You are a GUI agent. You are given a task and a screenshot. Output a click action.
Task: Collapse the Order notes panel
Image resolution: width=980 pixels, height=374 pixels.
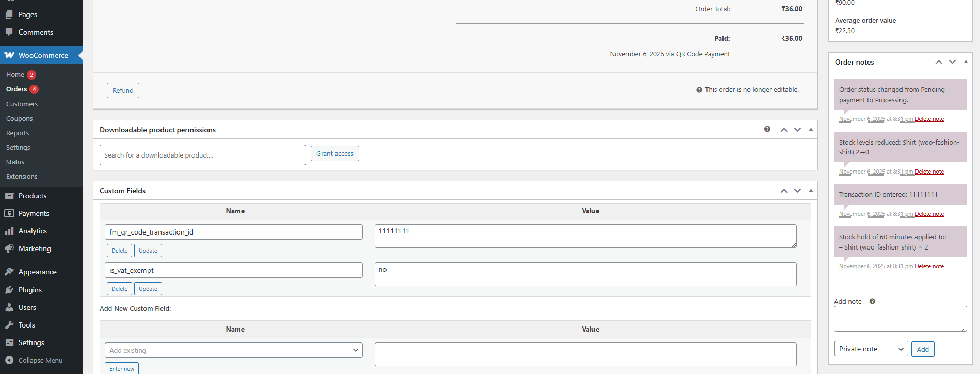966,62
